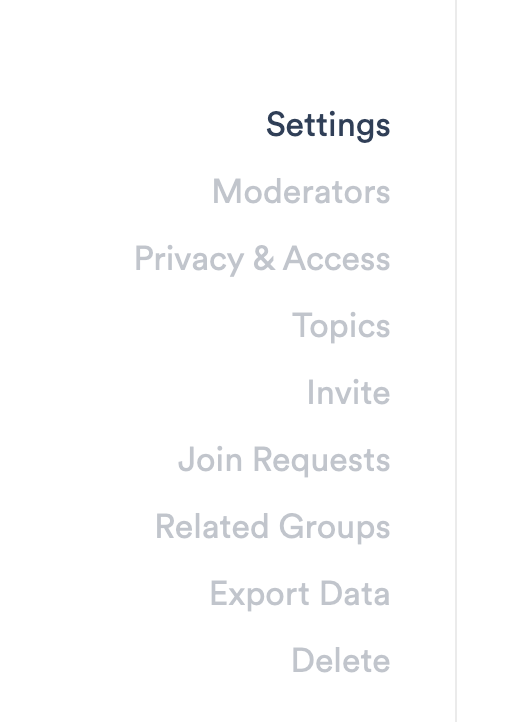Click the word Requests in the sidebar
This screenshot has width=510, height=722.
[322, 461]
